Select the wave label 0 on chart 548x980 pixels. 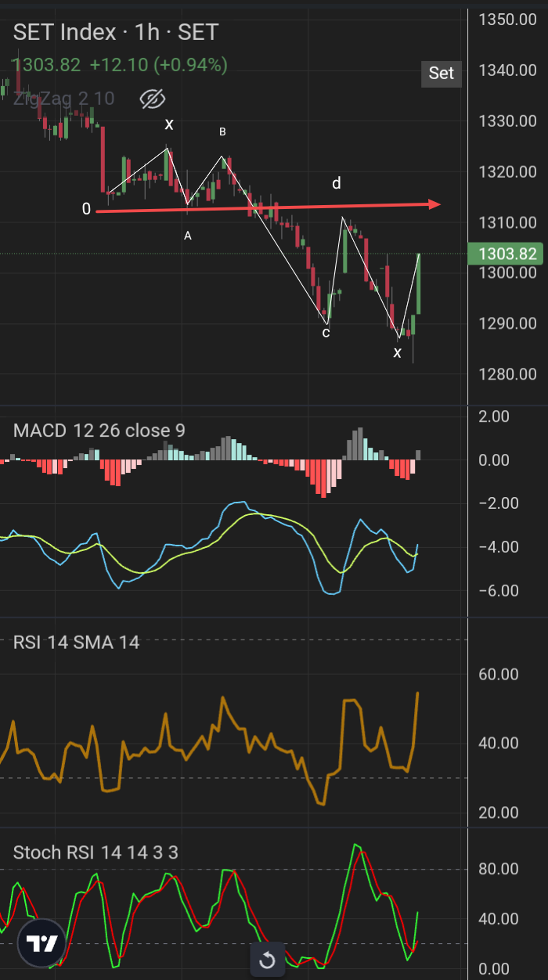(x=87, y=209)
